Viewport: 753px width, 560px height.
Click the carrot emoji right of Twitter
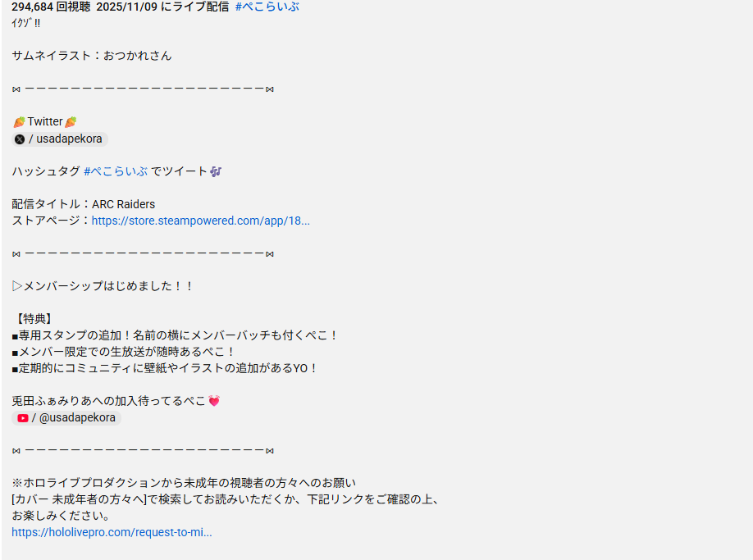pyautogui.click(x=71, y=122)
